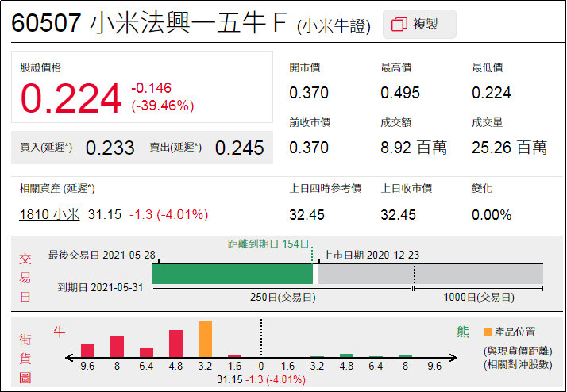Click the dotted zero-distance marker on chart
Image resolution: width=567 pixels, height=392 pixels.
coord(261,338)
